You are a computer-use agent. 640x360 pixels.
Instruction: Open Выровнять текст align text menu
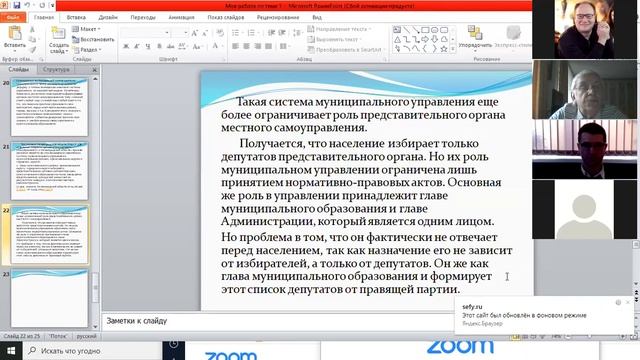(335, 39)
